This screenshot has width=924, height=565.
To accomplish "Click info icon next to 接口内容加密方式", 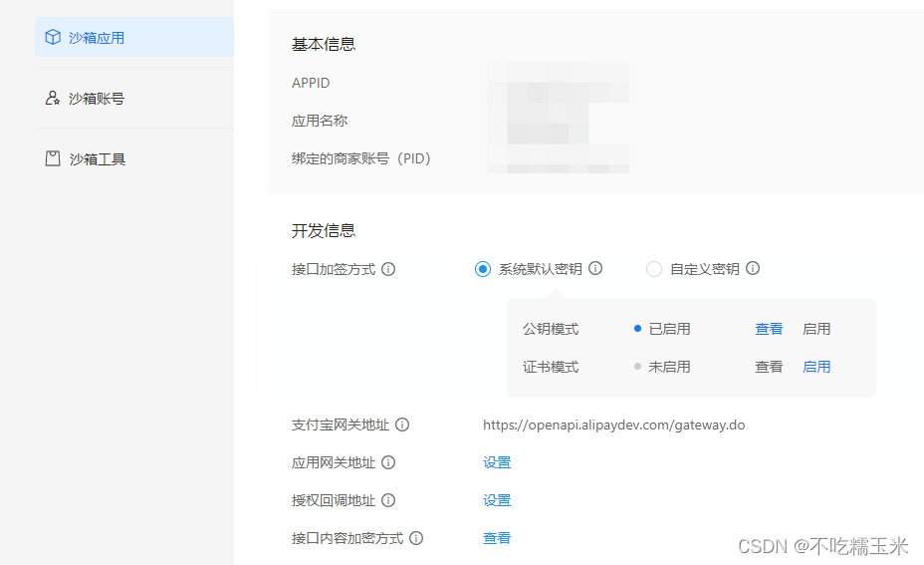I will [x=416, y=538].
